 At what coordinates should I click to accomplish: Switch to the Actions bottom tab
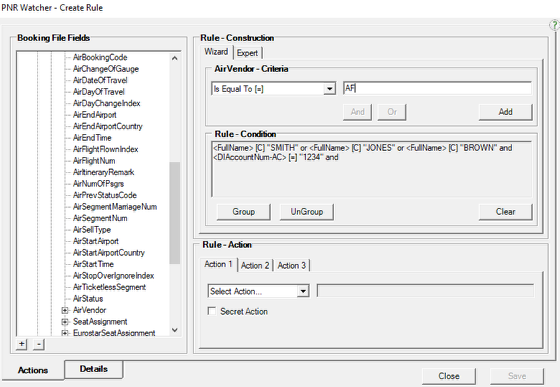(33, 370)
